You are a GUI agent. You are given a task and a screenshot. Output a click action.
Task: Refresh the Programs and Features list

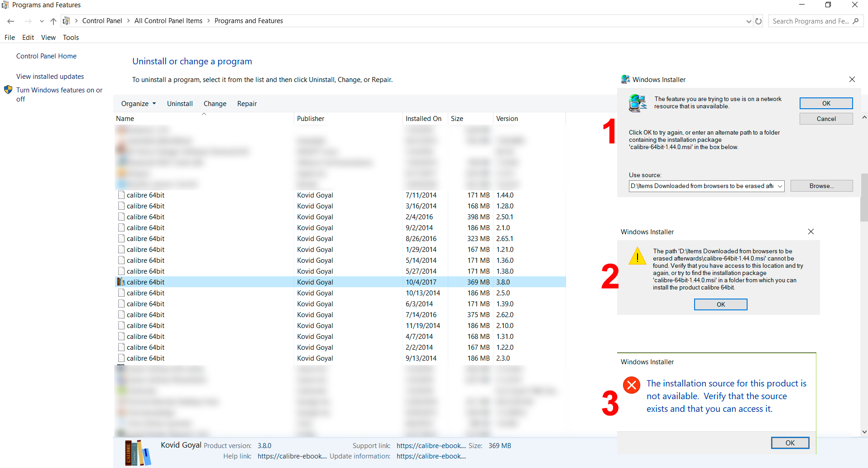point(758,21)
